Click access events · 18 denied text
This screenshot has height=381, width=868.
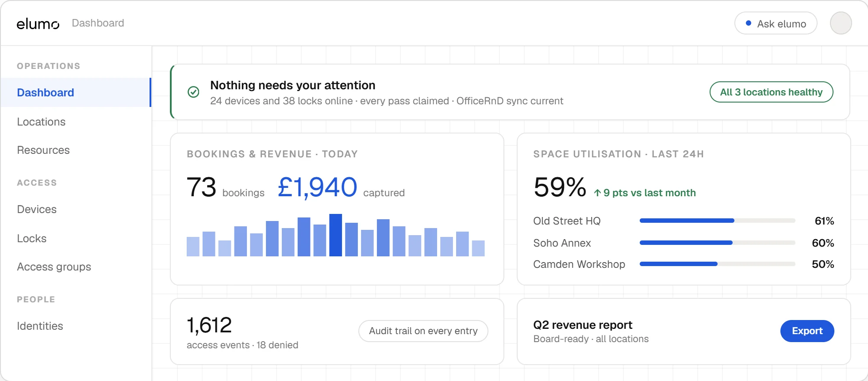[242, 345]
